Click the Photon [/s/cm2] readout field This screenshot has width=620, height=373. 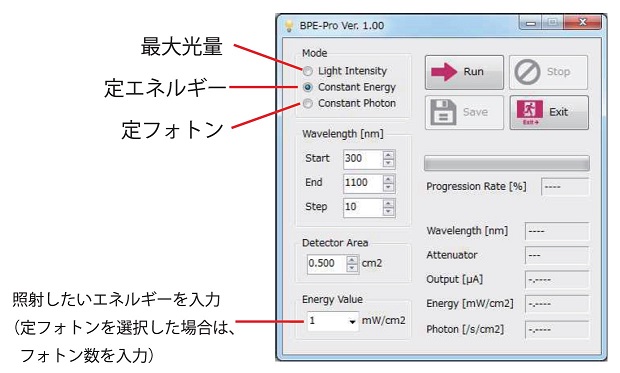tap(557, 329)
